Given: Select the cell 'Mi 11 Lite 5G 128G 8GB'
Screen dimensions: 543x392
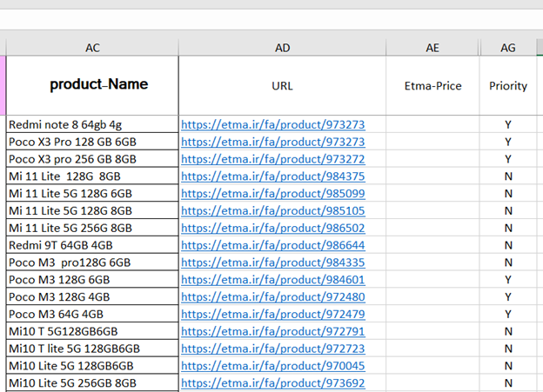Looking at the screenshot, I should (92, 210).
